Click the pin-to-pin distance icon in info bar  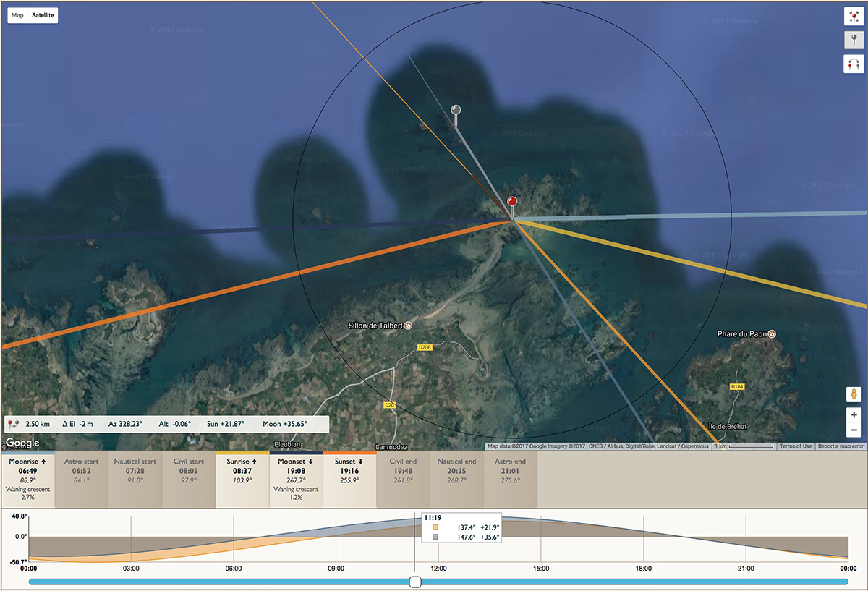coord(13,424)
